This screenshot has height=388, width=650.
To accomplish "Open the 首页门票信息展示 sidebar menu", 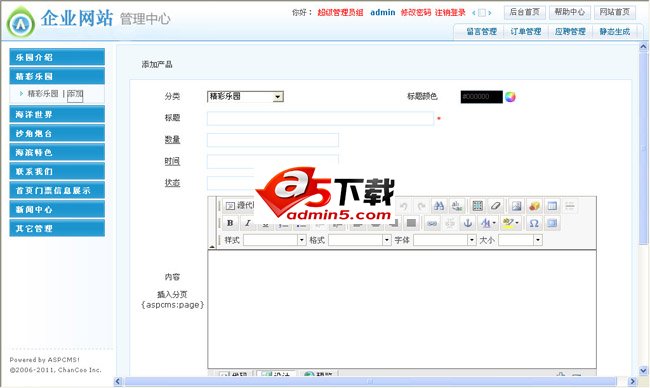I will tap(57, 191).
